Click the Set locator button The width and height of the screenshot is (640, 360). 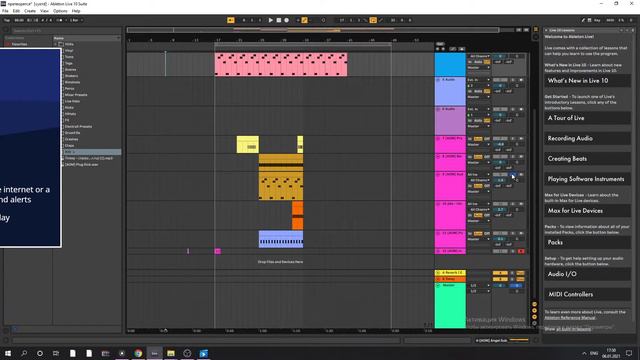(440, 44)
